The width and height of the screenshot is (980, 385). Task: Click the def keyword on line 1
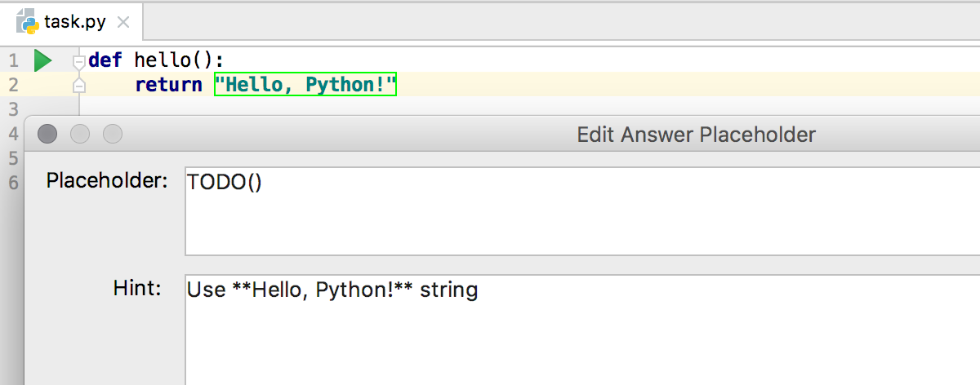coord(105,60)
